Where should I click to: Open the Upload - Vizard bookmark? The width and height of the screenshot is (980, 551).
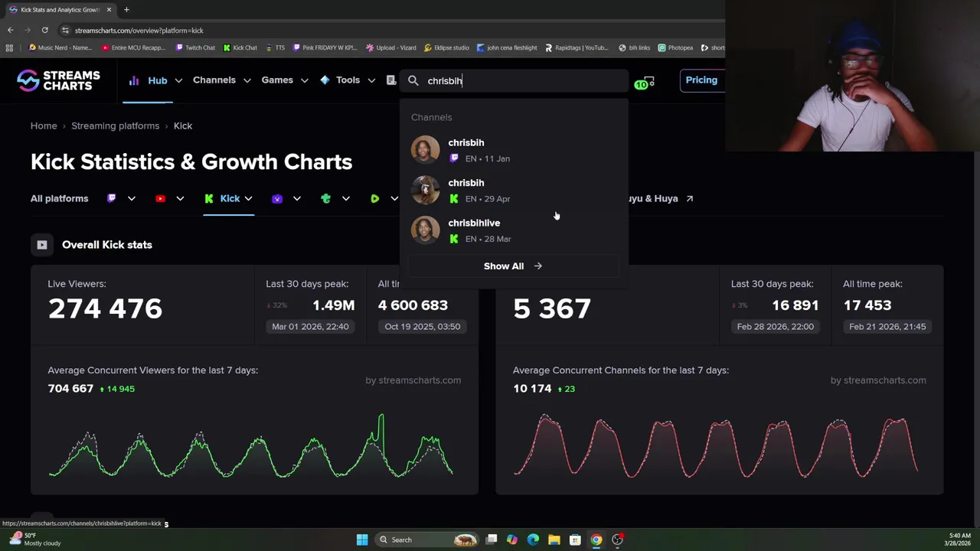tap(390, 47)
